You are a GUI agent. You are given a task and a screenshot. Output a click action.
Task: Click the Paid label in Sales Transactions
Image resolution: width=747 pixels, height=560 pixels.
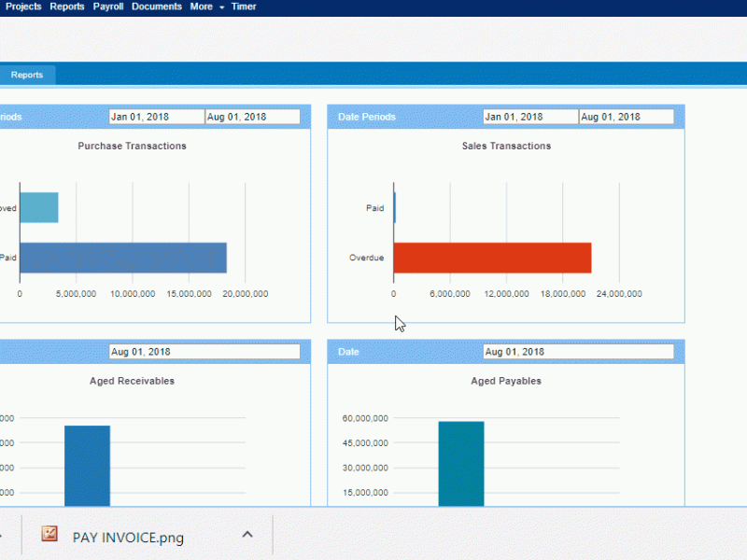(x=375, y=208)
